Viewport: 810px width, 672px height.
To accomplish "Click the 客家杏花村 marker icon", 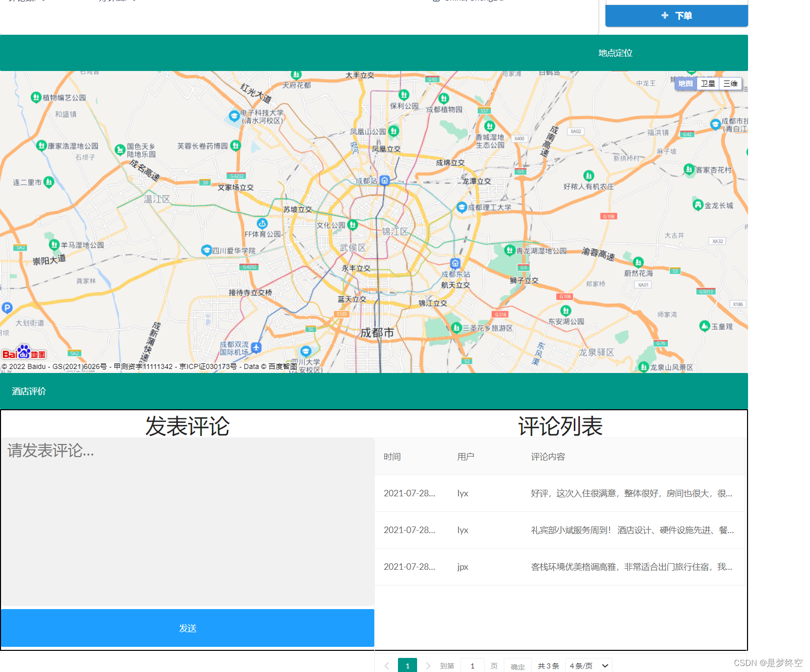I will click(689, 169).
